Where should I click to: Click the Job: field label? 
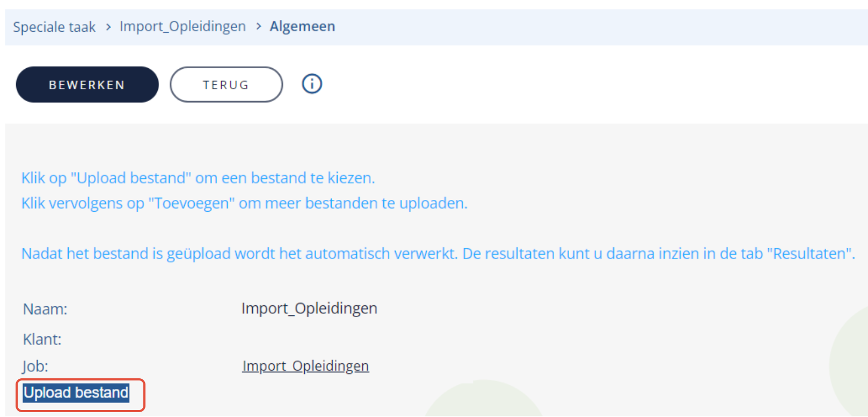coord(35,366)
